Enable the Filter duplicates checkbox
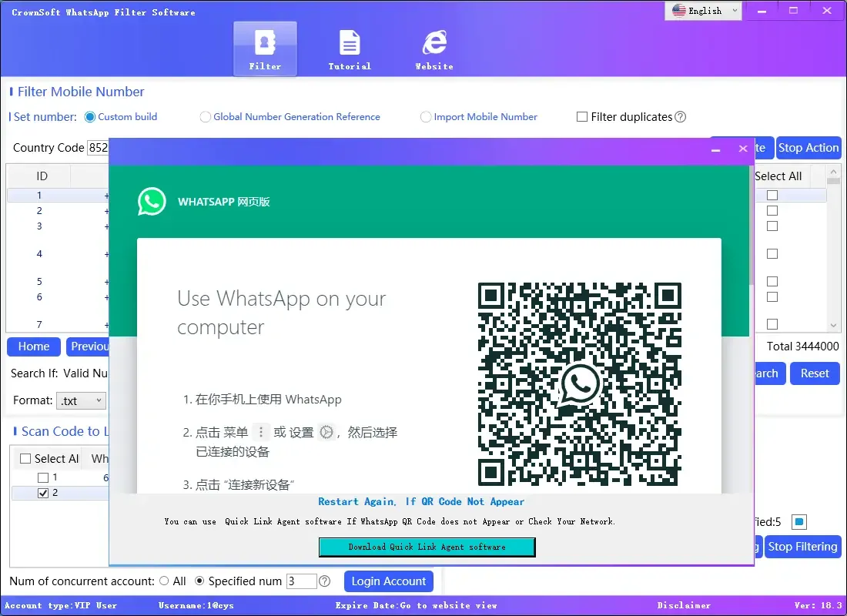847x616 pixels. (582, 117)
